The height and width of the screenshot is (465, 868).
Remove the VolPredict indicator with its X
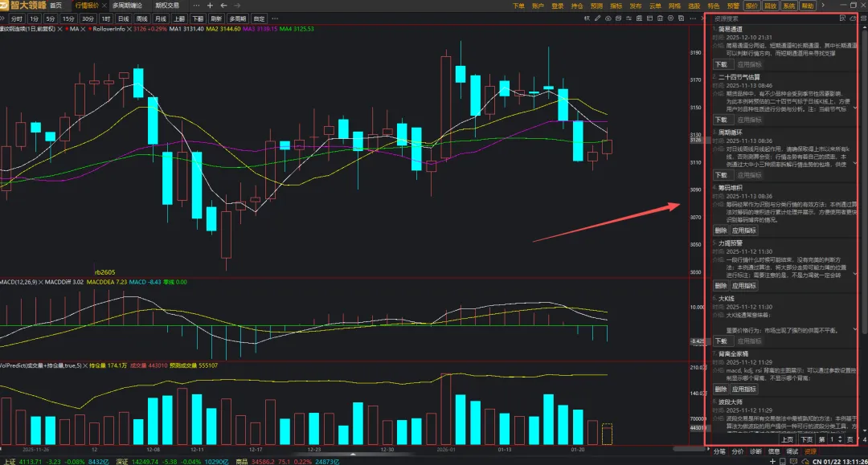click(x=85, y=365)
